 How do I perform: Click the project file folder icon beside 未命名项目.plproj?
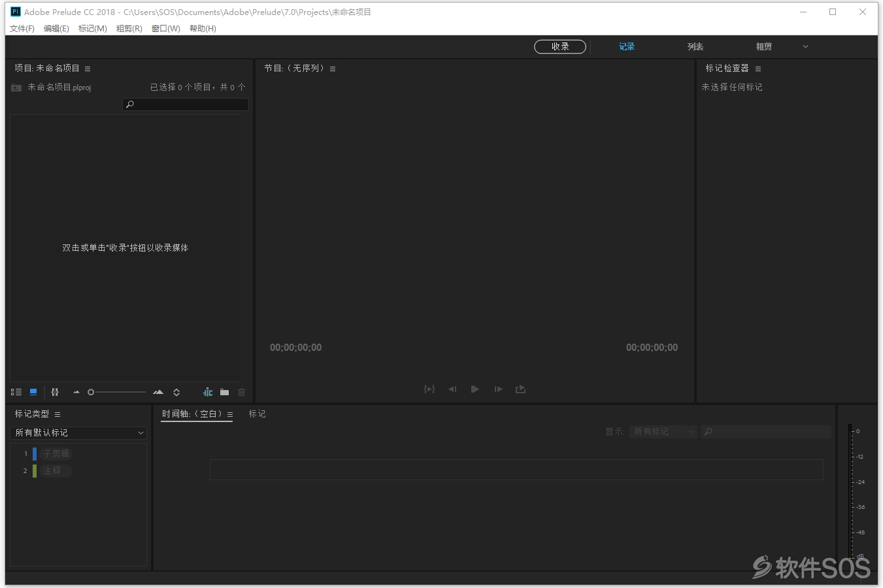[16, 88]
